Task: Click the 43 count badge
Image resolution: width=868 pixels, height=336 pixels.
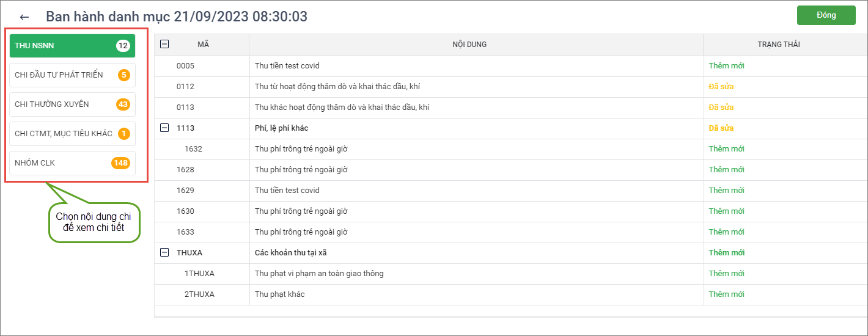Action: click(x=123, y=104)
